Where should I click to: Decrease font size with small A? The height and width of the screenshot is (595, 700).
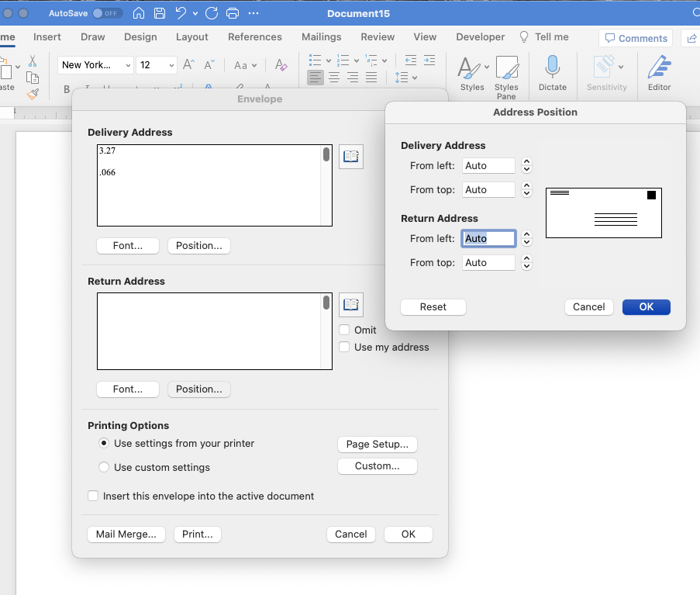click(x=209, y=64)
